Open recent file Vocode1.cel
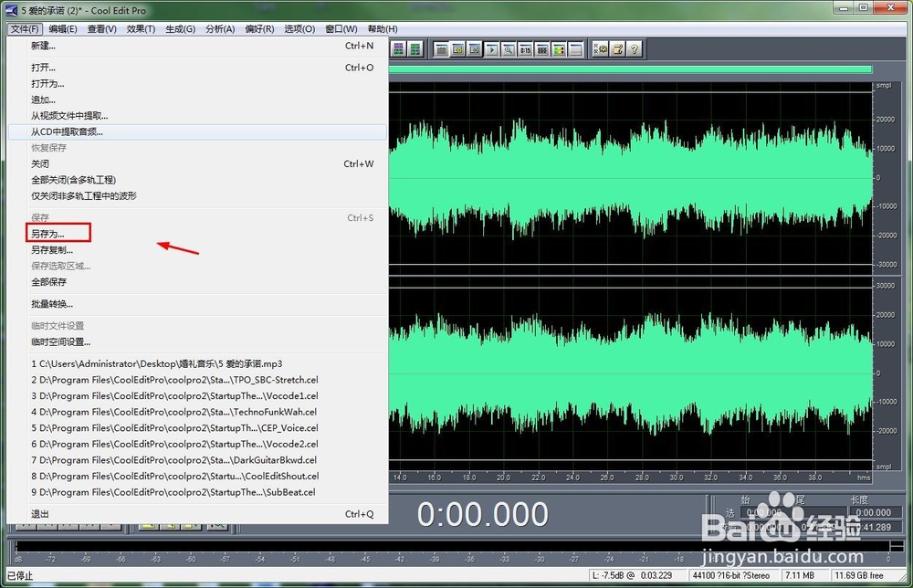Image resolution: width=913 pixels, height=588 pixels. pos(198,396)
